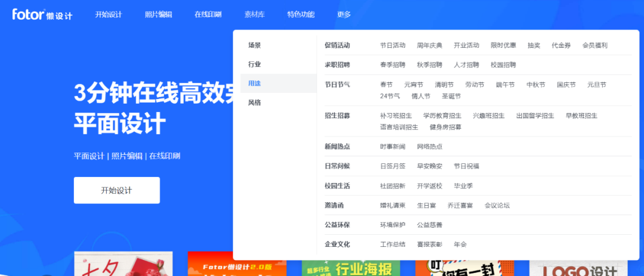Choose 中秋节 link
Image resolution: width=644 pixels, height=276 pixels.
(x=536, y=85)
